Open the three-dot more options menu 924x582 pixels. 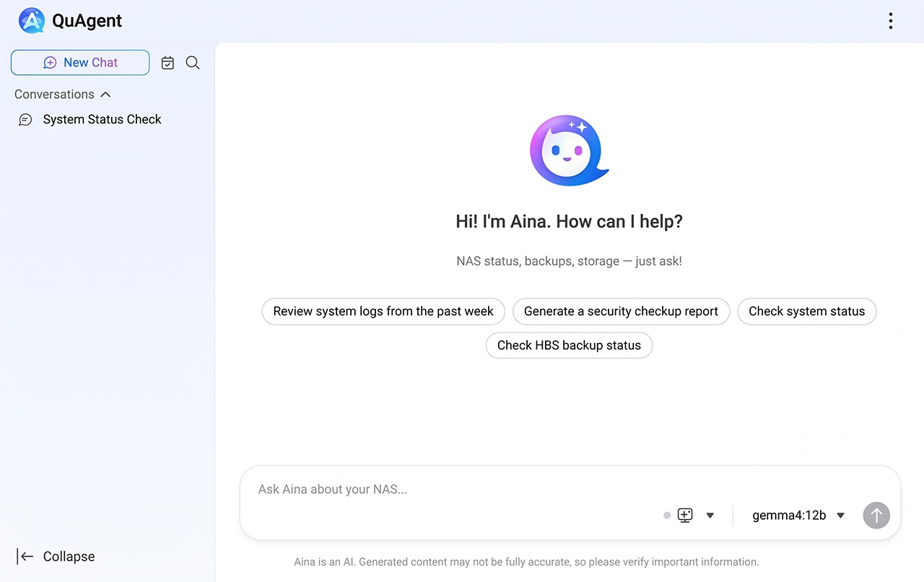pos(891,21)
